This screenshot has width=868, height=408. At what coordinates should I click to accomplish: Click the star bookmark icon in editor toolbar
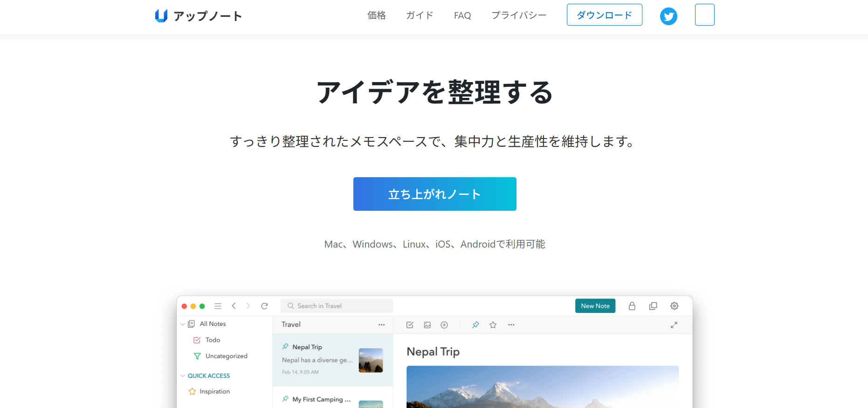click(x=493, y=325)
